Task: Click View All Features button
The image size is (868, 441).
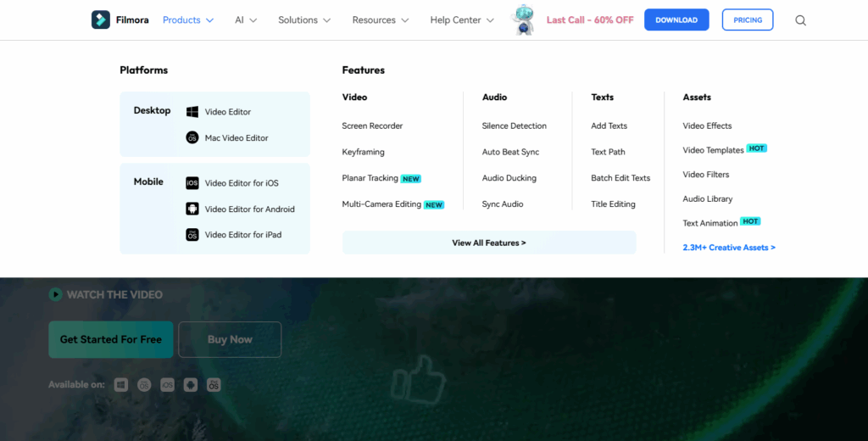Action: click(x=489, y=243)
